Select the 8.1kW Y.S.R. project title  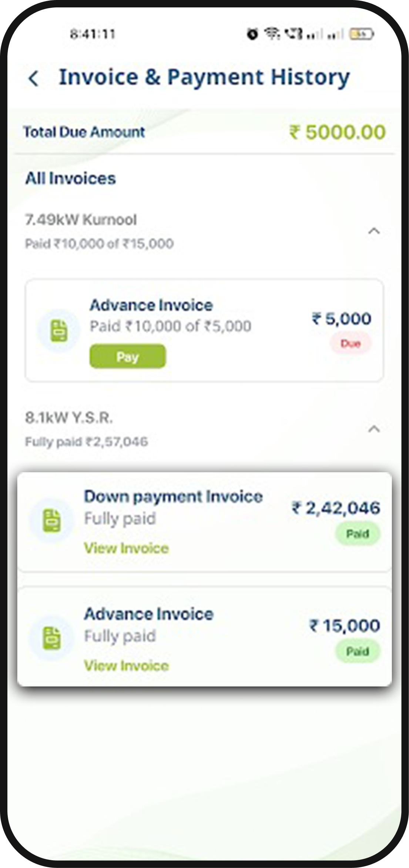click(69, 418)
